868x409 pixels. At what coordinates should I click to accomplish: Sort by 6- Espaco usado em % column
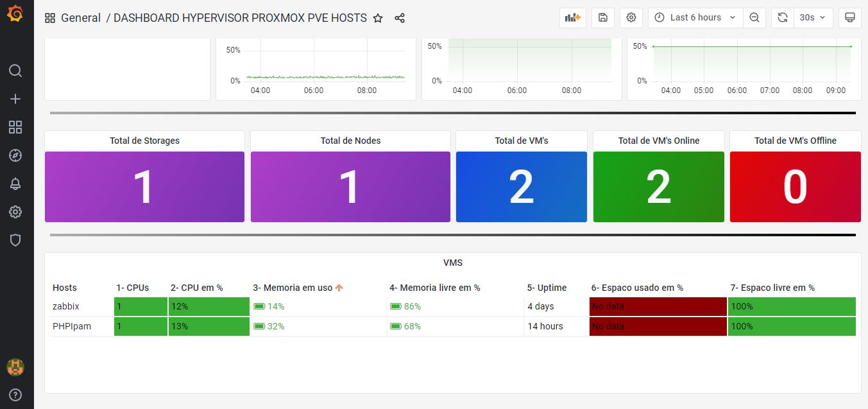point(637,288)
